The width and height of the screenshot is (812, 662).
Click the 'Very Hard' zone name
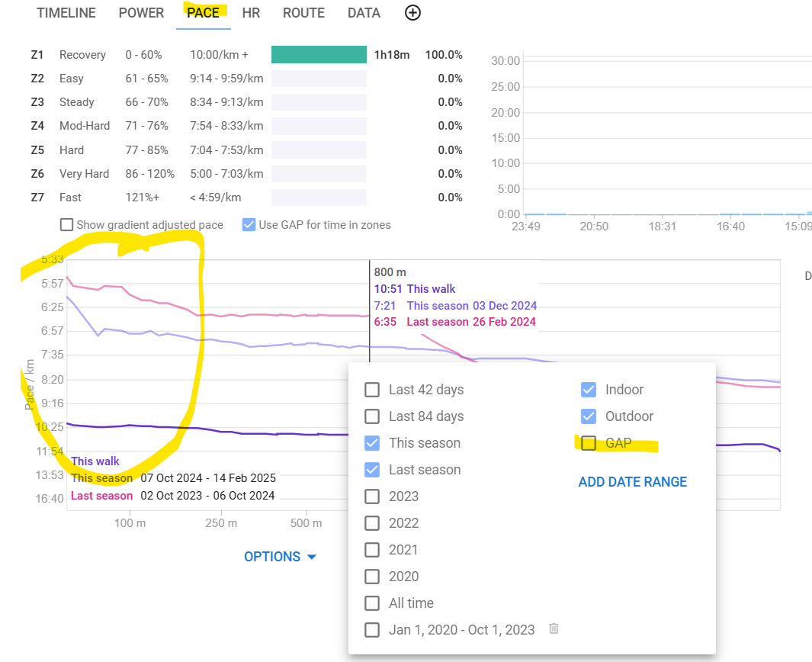pyautogui.click(x=84, y=174)
